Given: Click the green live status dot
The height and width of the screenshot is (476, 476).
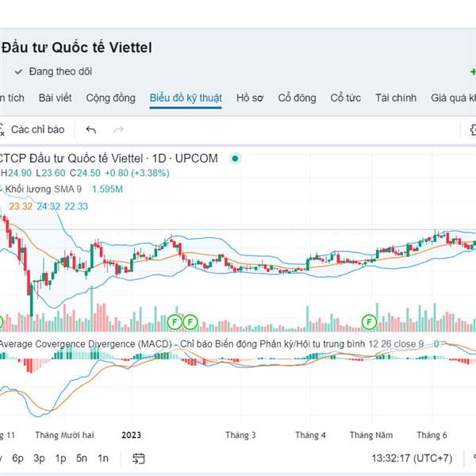Looking at the screenshot, I should (235, 159).
